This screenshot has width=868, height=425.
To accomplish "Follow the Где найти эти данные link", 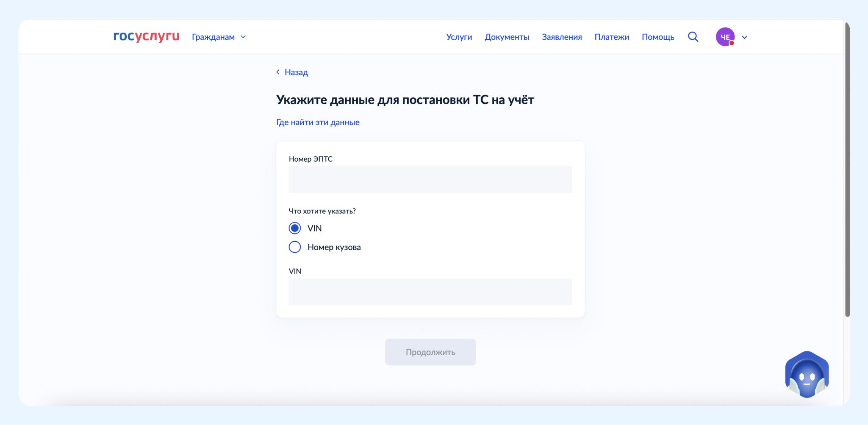I will point(318,122).
